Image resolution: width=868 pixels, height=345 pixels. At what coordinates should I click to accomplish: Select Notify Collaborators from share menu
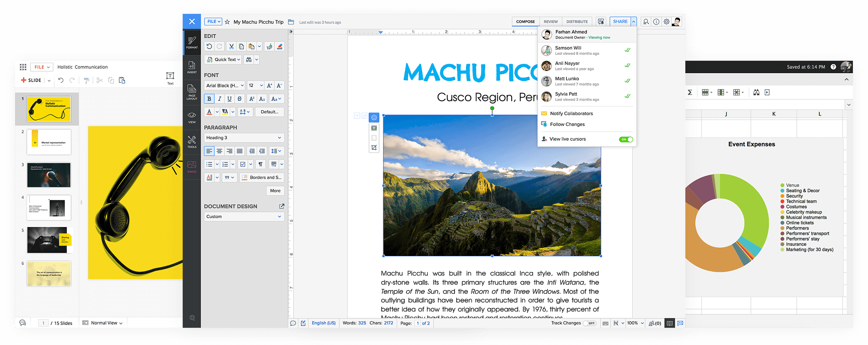[x=571, y=113]
